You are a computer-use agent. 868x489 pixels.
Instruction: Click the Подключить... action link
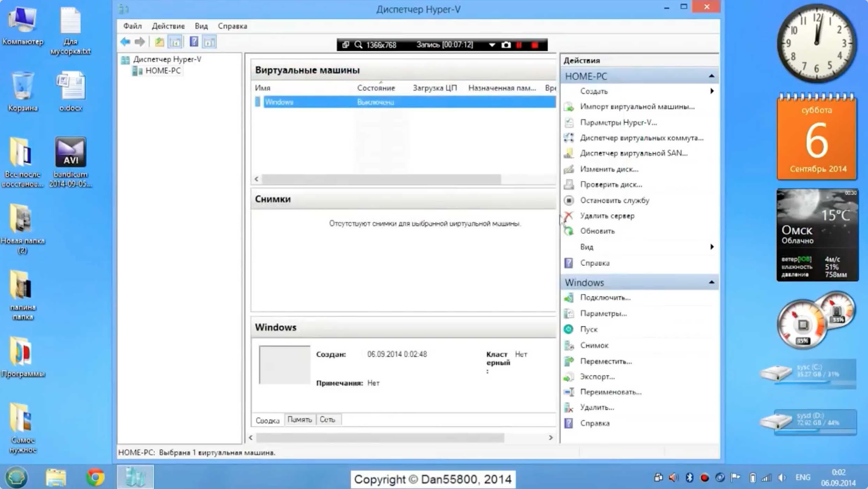(x=605, y=298)
